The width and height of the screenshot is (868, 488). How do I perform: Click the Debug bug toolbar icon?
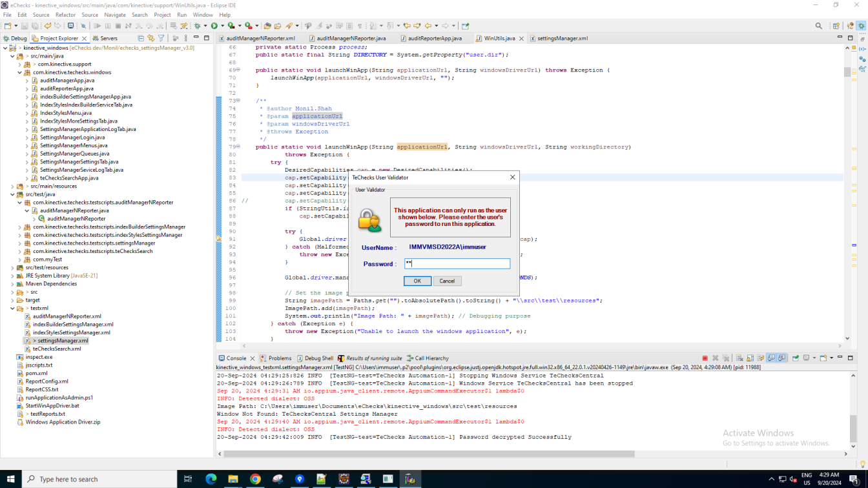198,26
